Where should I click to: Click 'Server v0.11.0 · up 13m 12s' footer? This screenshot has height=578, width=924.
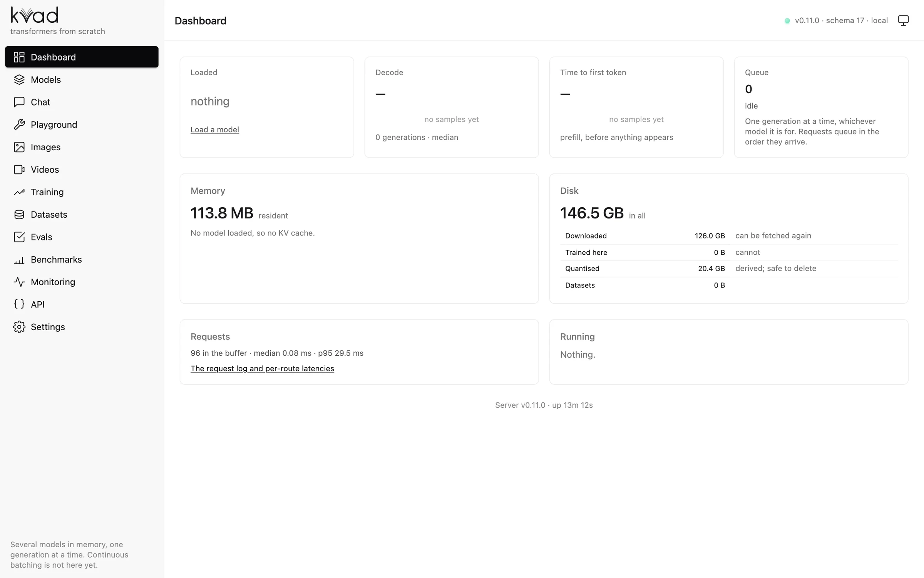(544, 405)
